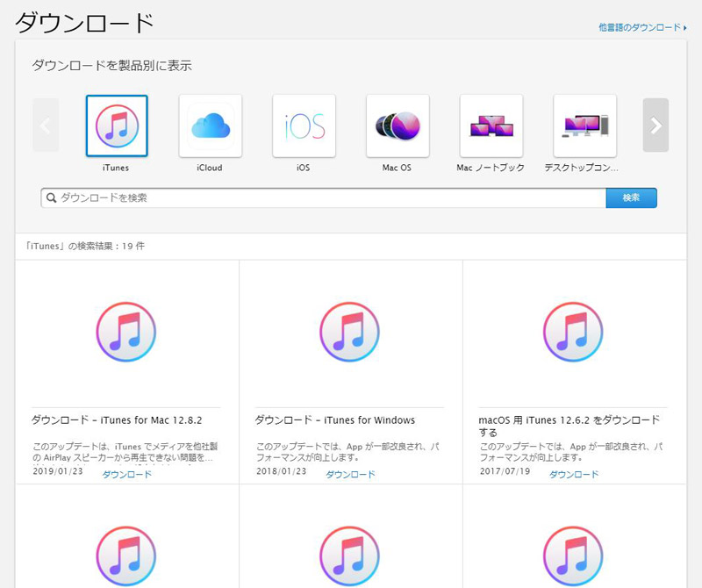Click the magnifier icon in search field
Image resolution: width=702 pixels, height=588 pixels.
click(x=52, y=198)
